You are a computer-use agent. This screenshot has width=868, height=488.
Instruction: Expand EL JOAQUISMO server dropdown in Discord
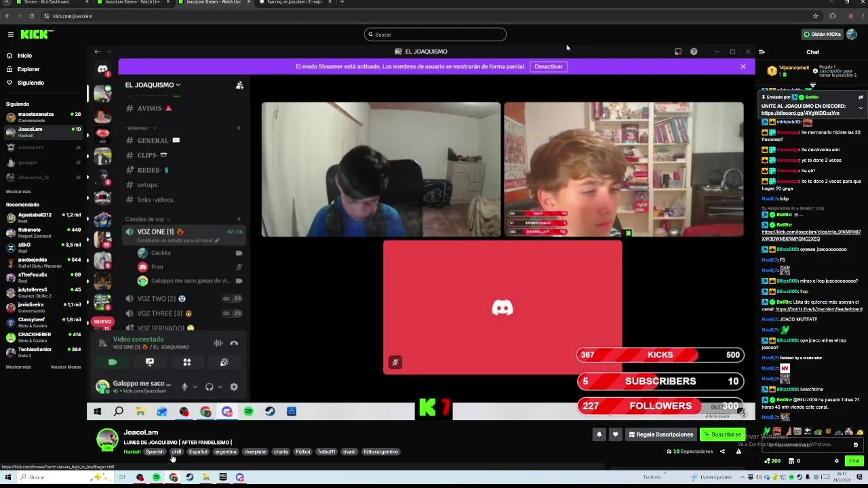tap(153, 85)
